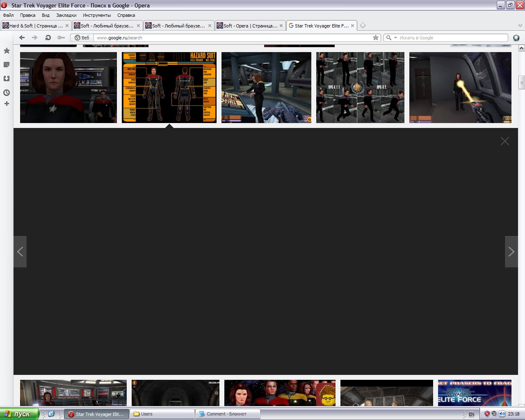
Task: Switch to Hard & Soft | Страница tab
Action: [36, 25]
